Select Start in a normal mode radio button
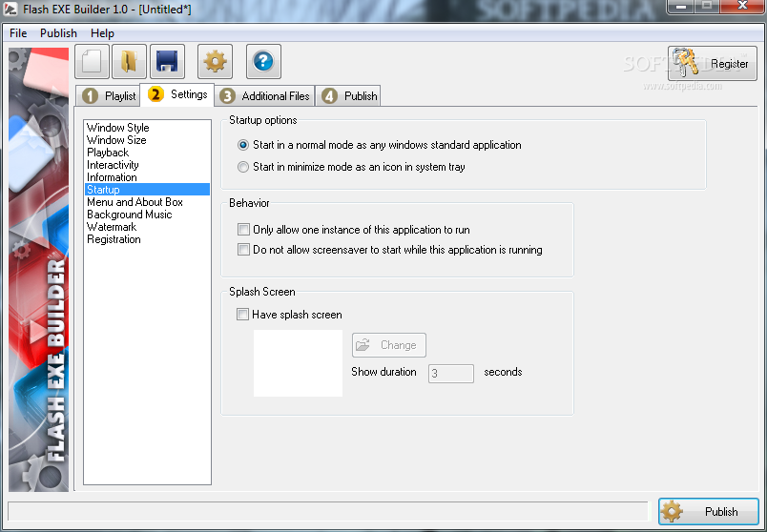This screenshot has height=532, width=767. [243, 145]
